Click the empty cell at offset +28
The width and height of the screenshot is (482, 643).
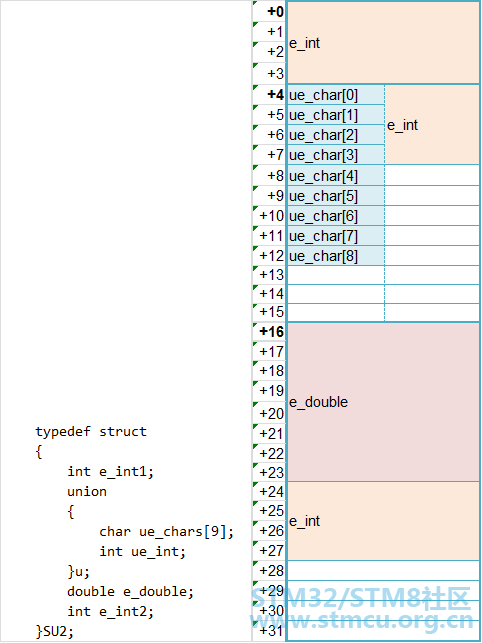pyautogui.click(x=383, y=570)
